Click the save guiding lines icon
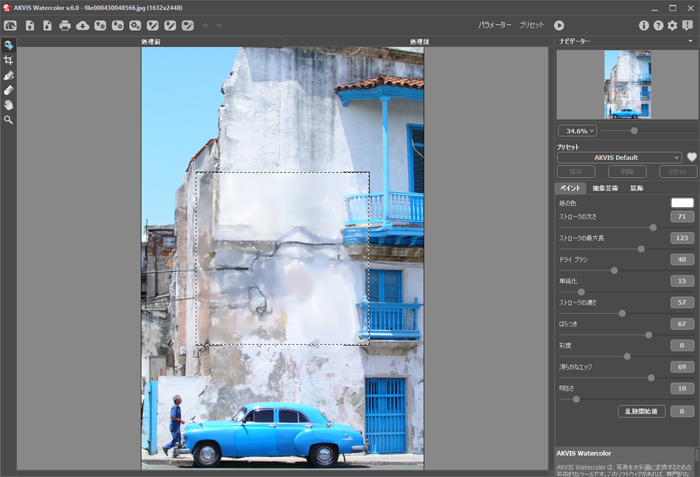The height and width of the screenshot is (477, 700). click(170, 25)
